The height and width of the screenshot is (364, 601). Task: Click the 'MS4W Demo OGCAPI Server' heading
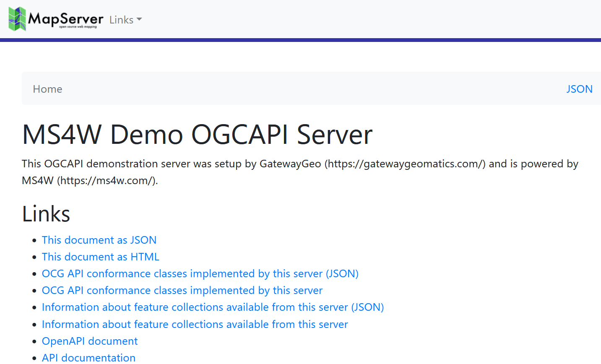(197, 135)
